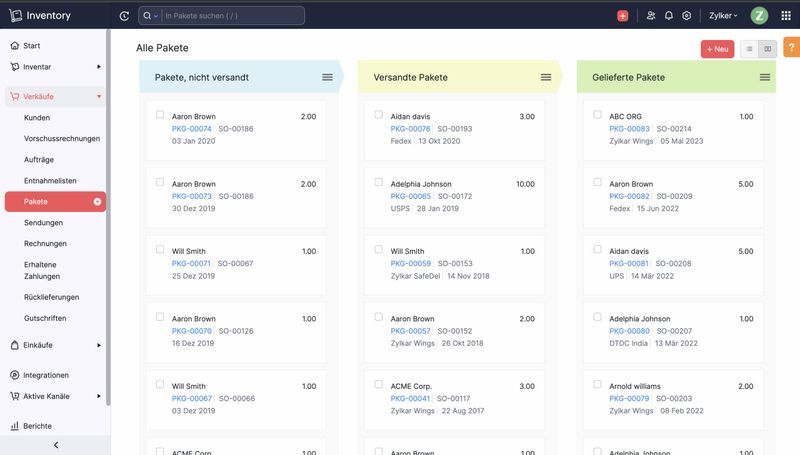This screenshot has width=800, height=455.
Task: Click the plus icon on Pakete item
Action: [97, 201]
